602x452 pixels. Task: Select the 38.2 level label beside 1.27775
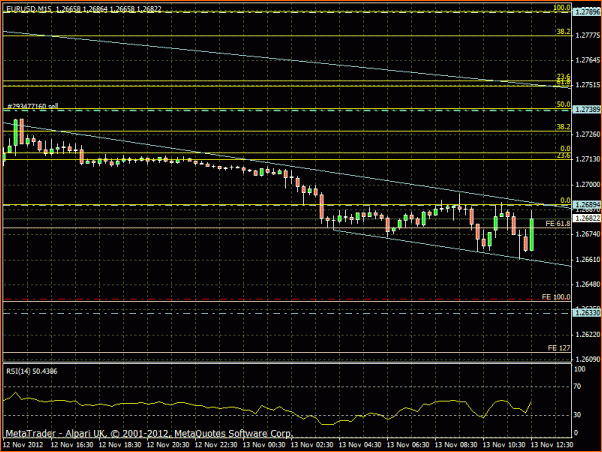point(563,32)
